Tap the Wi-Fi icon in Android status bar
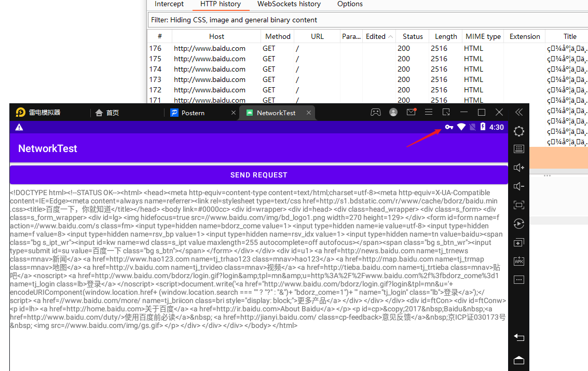The height and width of the screenshot is (371, 588). pyautogui.click(x=461, y=127)
